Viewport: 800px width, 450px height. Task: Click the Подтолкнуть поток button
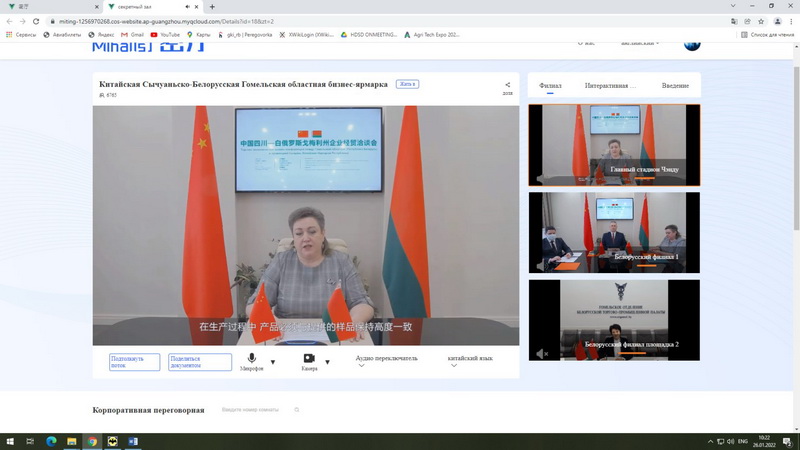click(134, 362)
